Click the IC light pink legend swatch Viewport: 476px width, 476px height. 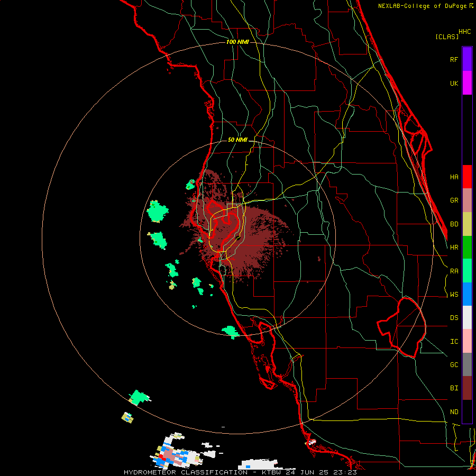[x=467, y=341]
